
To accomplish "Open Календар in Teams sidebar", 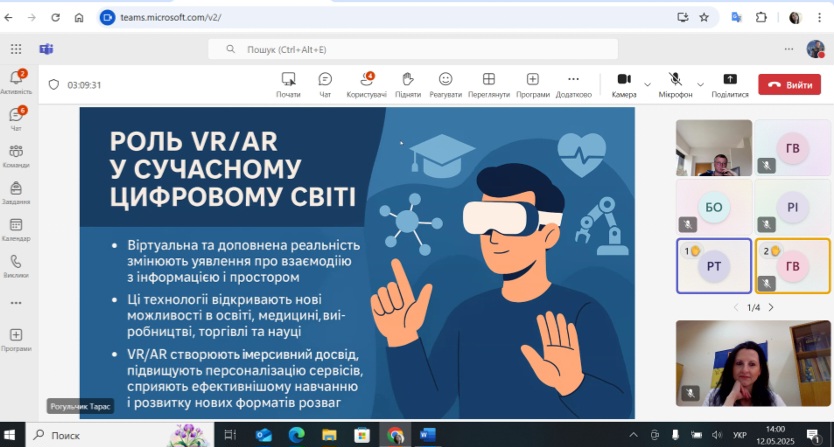I will pos(15,229).
